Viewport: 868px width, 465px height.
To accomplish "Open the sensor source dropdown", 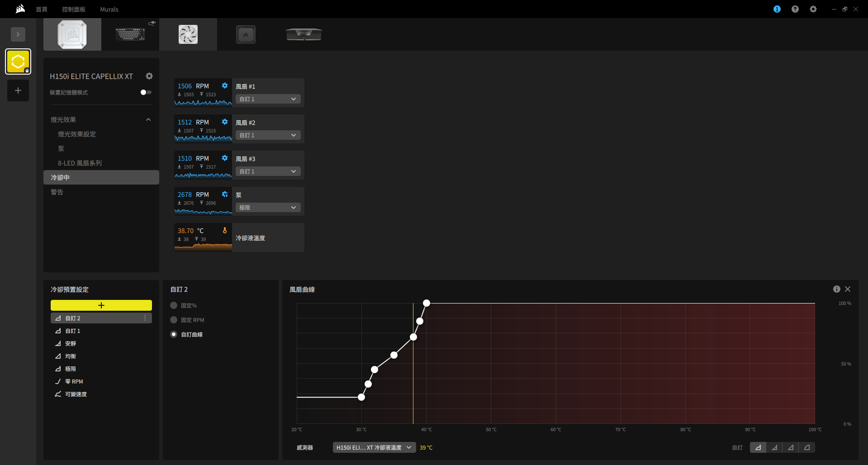I will [374, 447].
